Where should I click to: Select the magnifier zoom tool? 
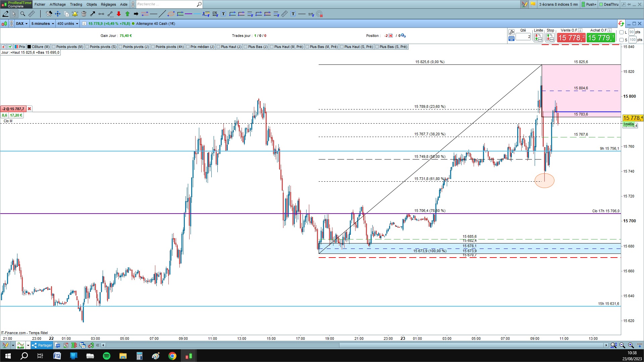[23, 14]
